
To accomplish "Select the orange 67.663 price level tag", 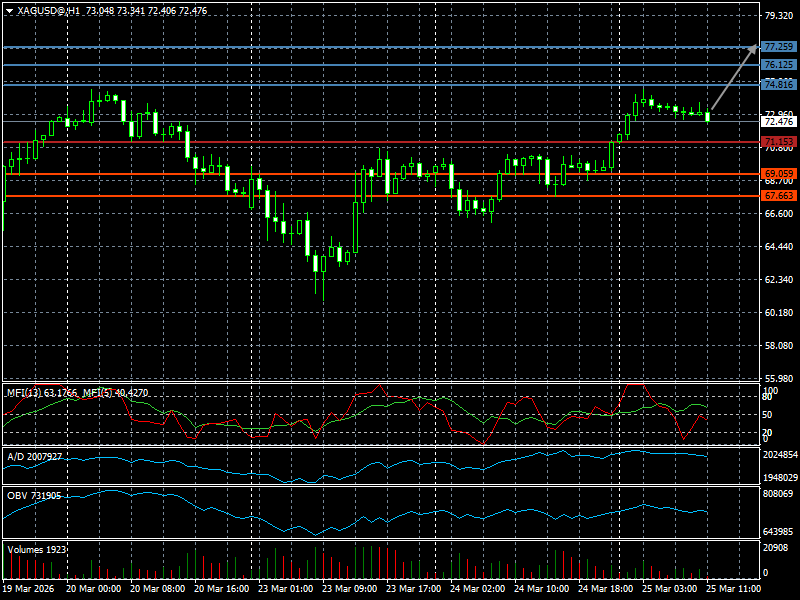I will coord(778,196).
